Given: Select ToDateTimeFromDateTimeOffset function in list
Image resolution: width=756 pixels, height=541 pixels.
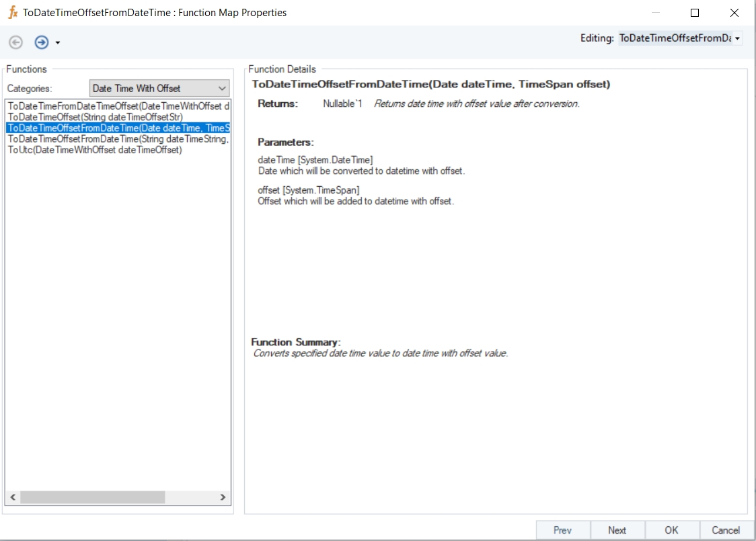Looking at the screenshot, I should click(x=118, y=106).
